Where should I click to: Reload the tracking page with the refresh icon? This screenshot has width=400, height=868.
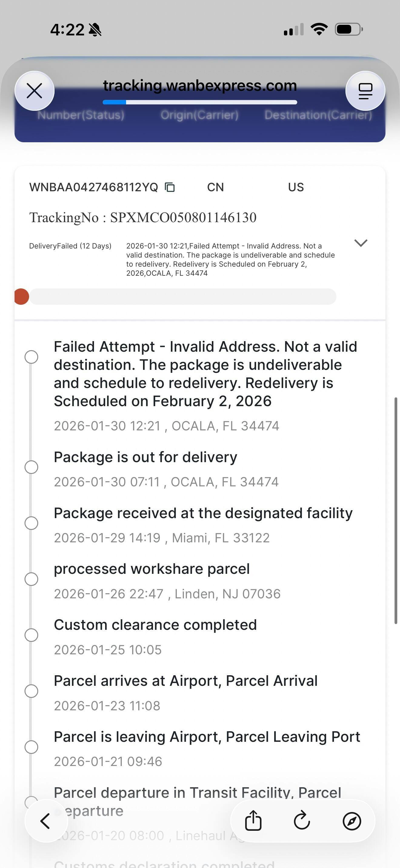pyautogui.click(x=302, y=820)
